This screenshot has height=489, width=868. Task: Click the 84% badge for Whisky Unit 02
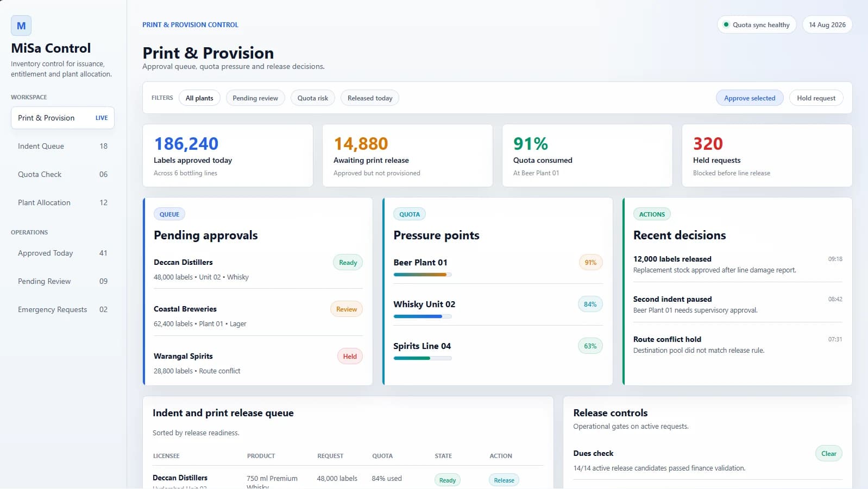(x=590, y=304)
